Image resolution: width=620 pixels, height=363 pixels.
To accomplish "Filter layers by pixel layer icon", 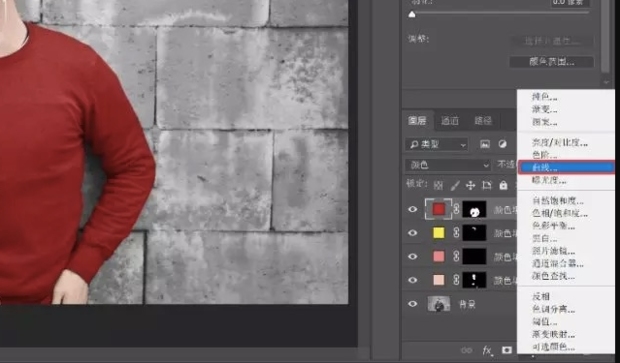I will tap(485, 144).
